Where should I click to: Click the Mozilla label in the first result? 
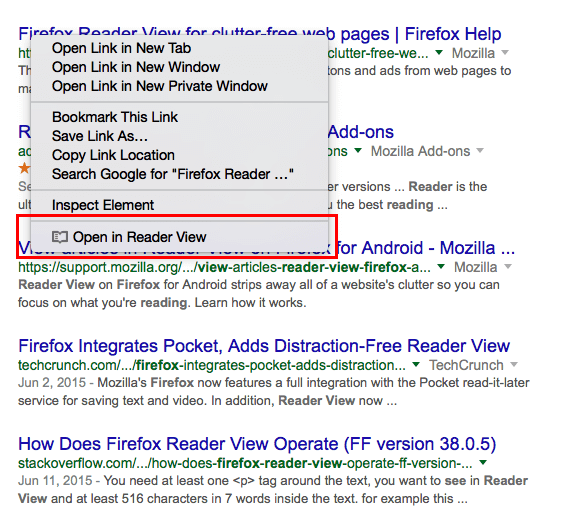473,53
